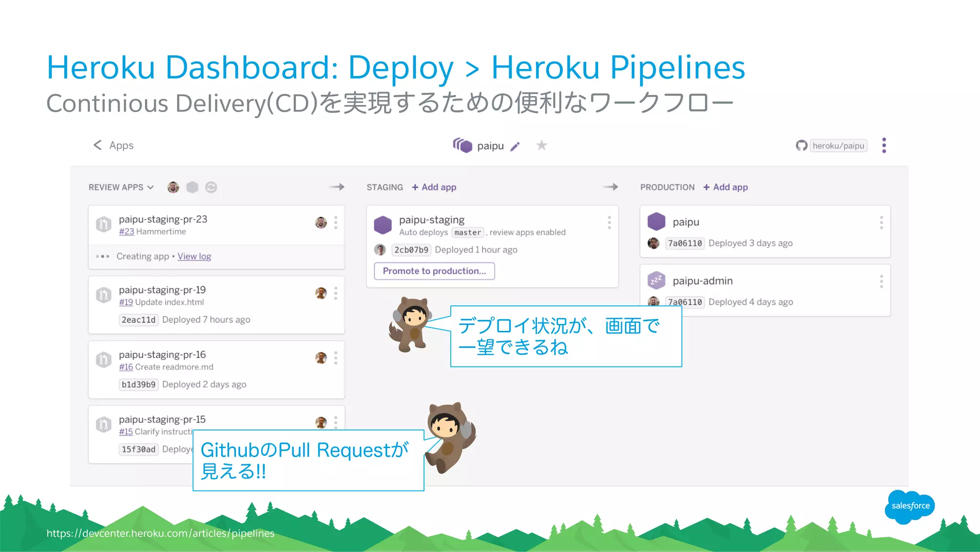Click the sleeping zzz icon of paipu-admin
Viewport: 980px width, 552px height.
[x=657, y=281]
